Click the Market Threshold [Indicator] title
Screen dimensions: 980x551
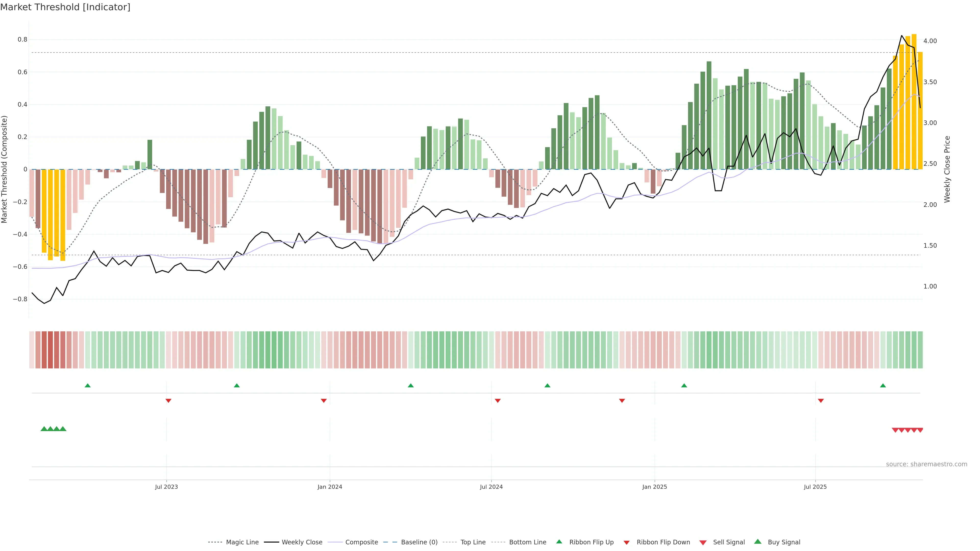pos(65,7)
